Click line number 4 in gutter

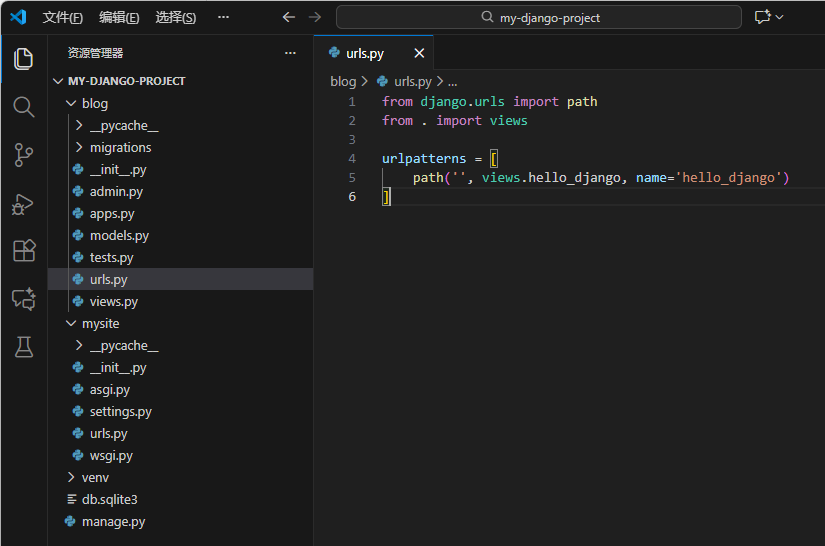[352, 158]
